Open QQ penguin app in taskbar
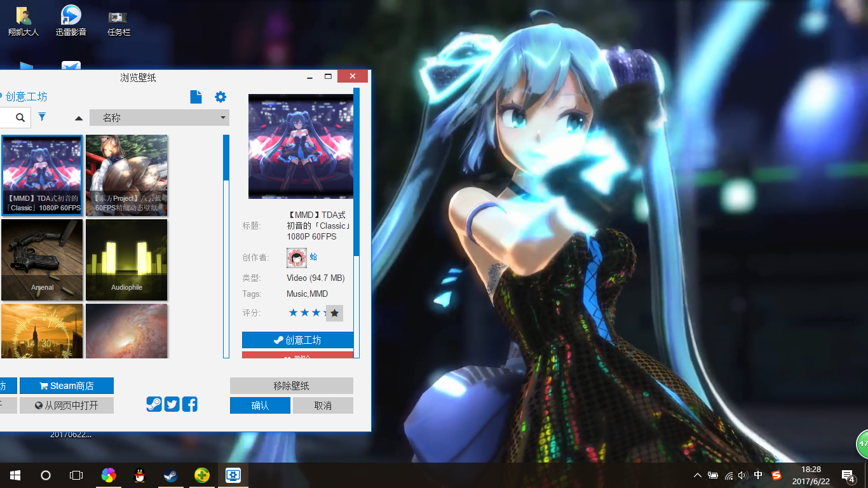The height and width of the screenshot is (488, 868). tap(140, 475)
